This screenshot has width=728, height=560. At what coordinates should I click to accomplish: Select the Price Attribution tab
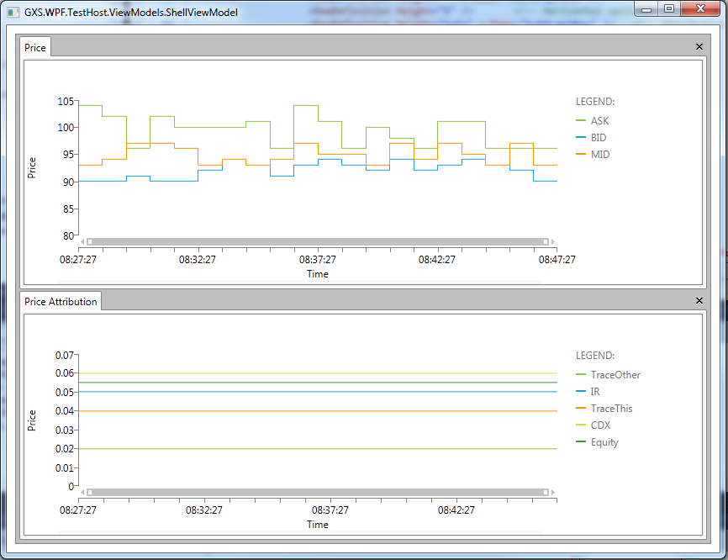61,301
